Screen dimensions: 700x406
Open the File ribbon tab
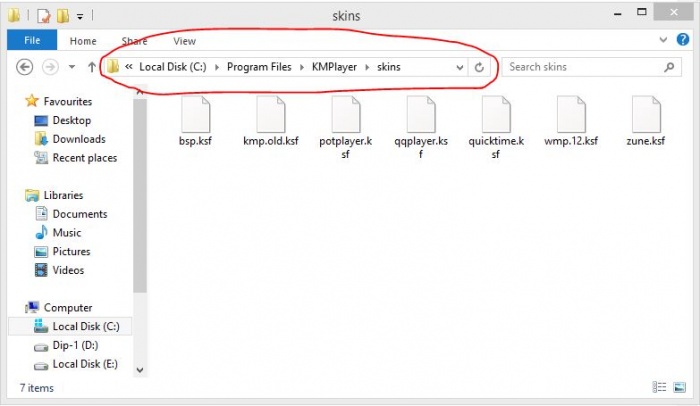32,40
